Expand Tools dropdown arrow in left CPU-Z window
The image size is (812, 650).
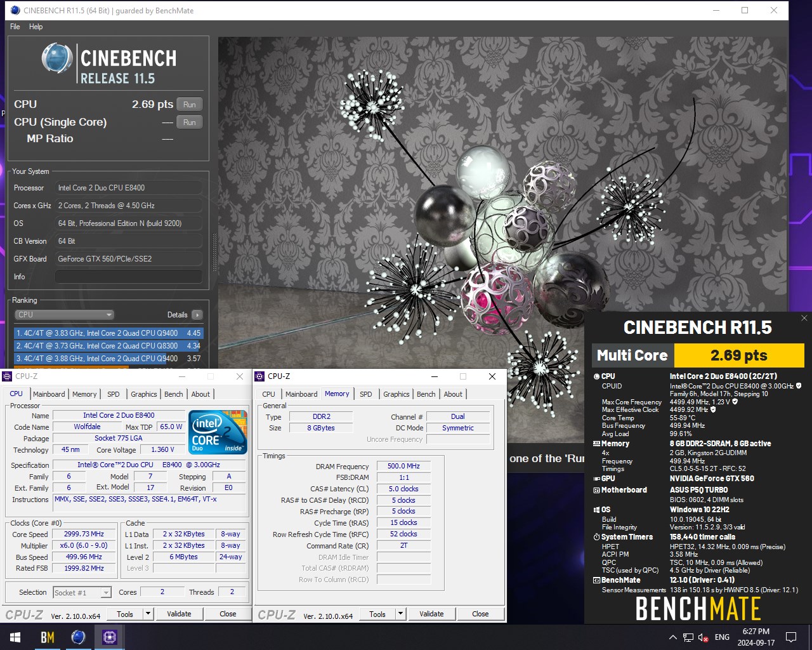[x=148, y=614]
